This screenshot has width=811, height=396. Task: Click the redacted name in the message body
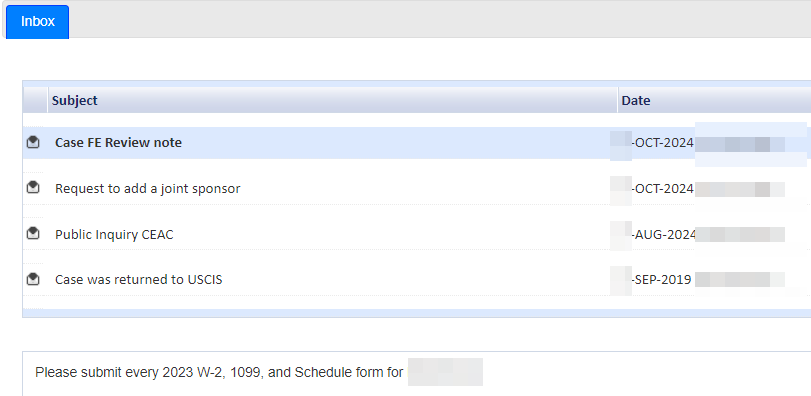pos(445,372)
